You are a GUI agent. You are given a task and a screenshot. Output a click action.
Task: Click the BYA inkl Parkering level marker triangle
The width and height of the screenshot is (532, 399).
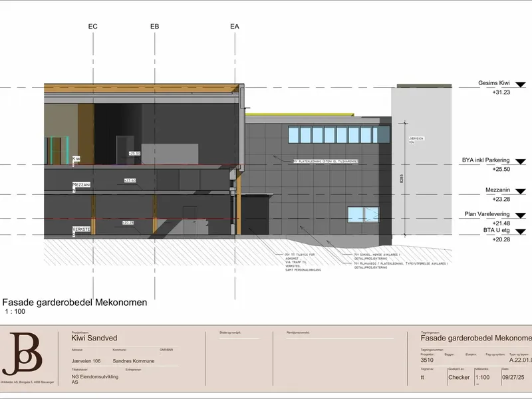click(520, 162)
